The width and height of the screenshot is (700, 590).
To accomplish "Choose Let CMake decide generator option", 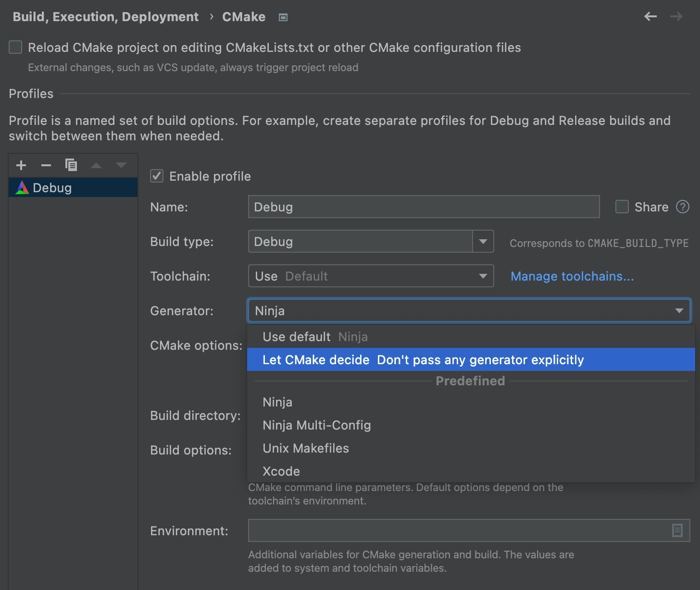I will (471, 359).
